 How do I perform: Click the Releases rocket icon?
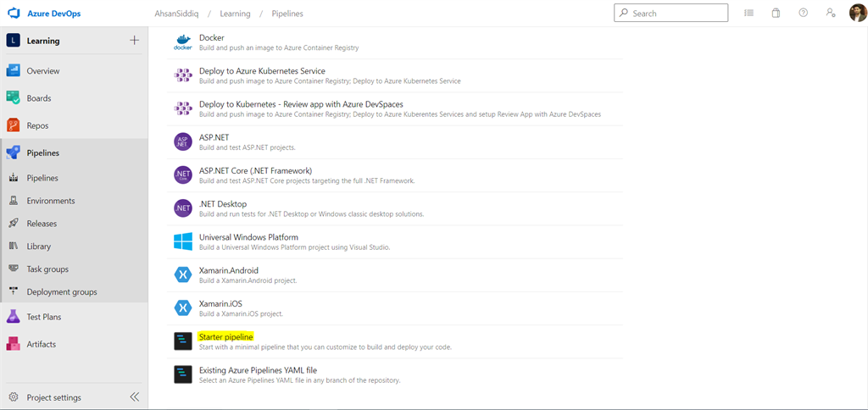coord(14,224)
